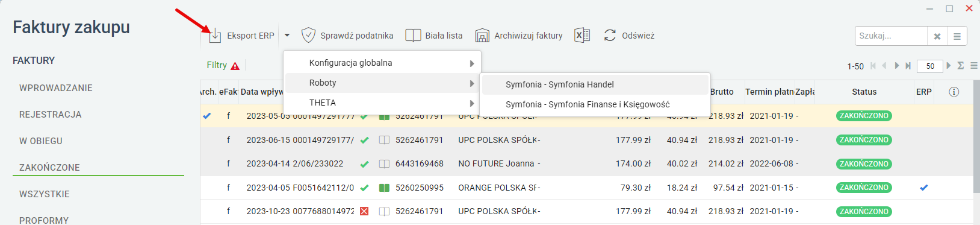The height and width of the screenshot is (225, 980).
Task: Open the W OBIEGU section
Action: coord(41,141)
